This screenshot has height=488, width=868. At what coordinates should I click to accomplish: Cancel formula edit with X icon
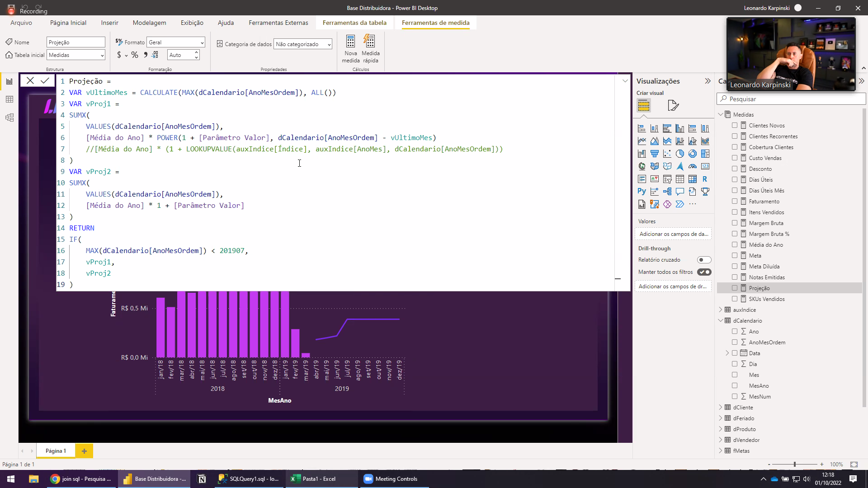(x=30, y=81)
